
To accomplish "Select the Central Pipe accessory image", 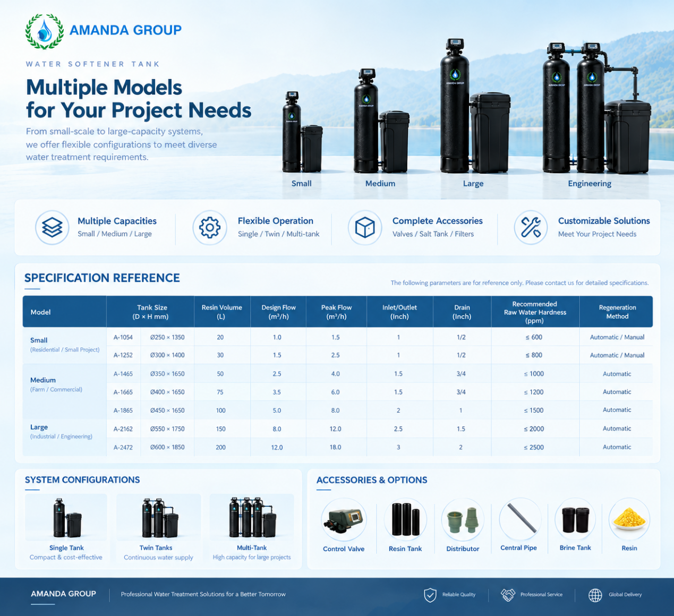I will [520, 519].
